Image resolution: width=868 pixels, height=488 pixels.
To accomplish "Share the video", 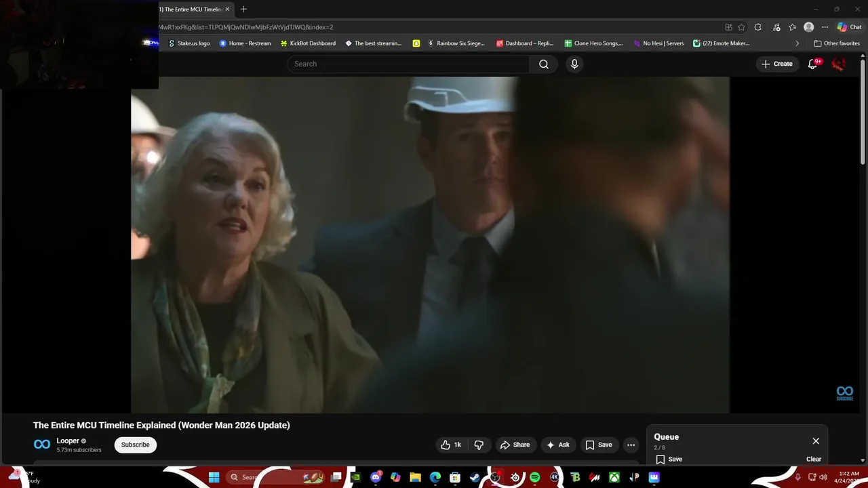I will (515, 445).
